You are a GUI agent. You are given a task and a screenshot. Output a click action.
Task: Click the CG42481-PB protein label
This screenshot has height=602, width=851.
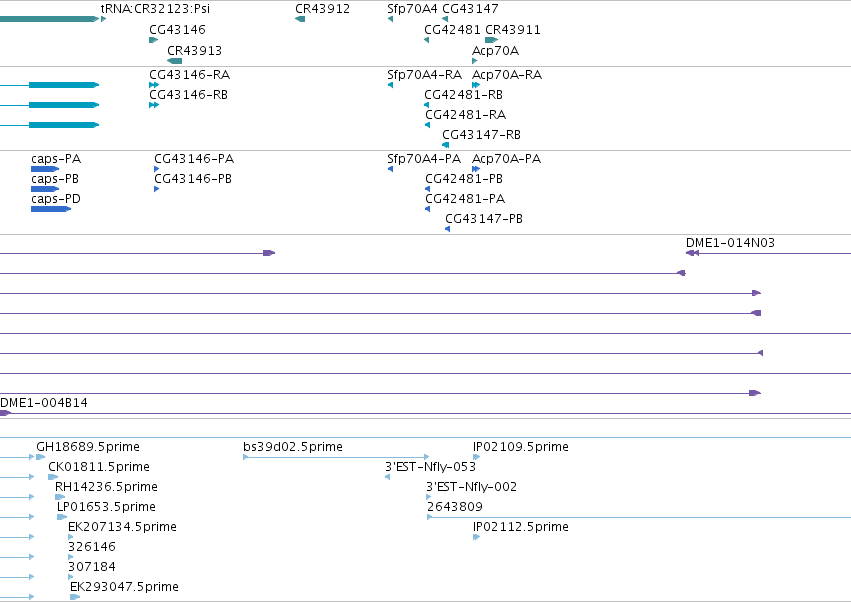464,179
